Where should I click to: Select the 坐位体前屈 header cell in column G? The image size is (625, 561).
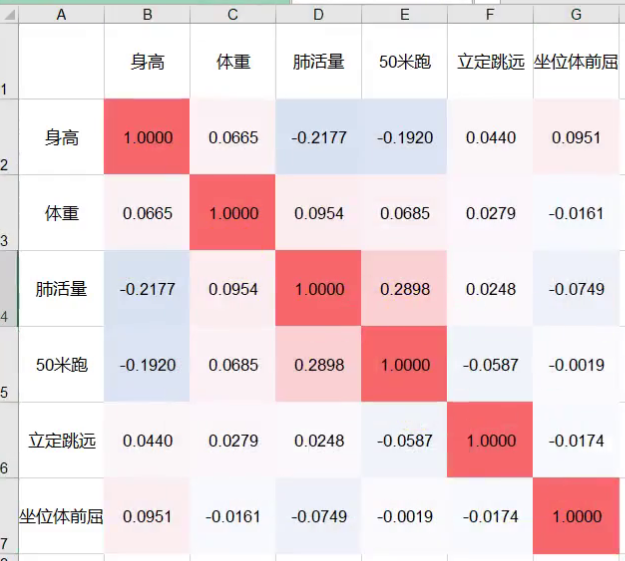click(576, 61)
